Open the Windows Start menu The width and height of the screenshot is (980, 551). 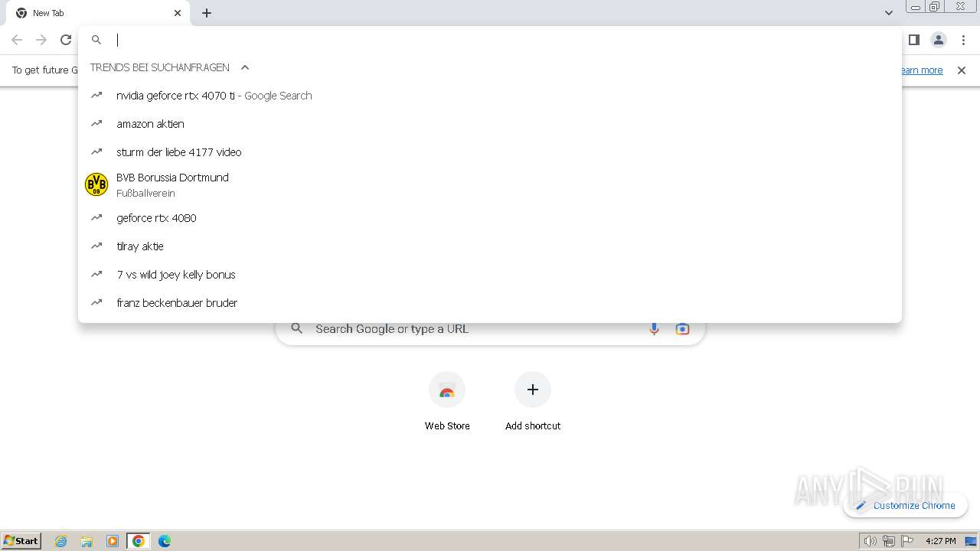click(x=21, y=540)
